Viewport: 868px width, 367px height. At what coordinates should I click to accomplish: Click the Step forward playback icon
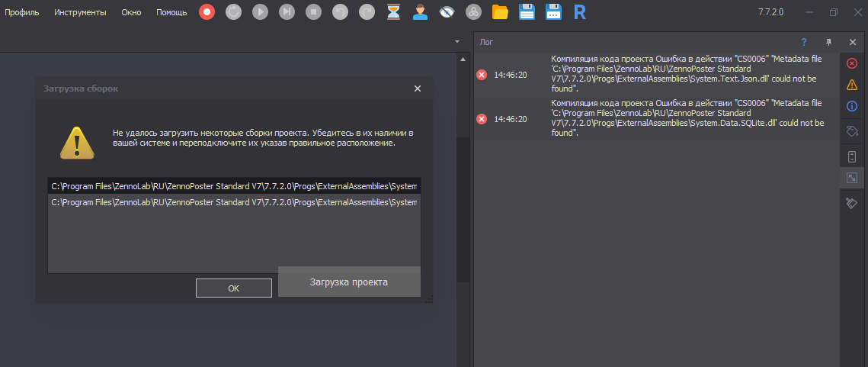(287, 11)
